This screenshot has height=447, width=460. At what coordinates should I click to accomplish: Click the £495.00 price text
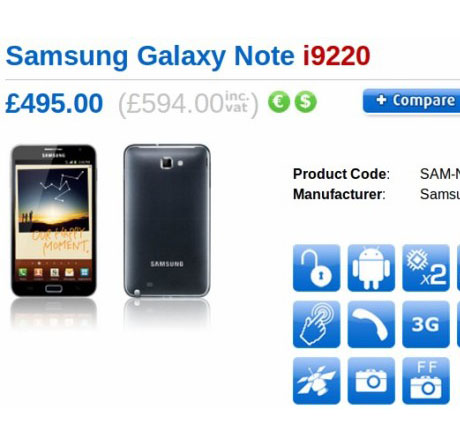tap(54, 103)
